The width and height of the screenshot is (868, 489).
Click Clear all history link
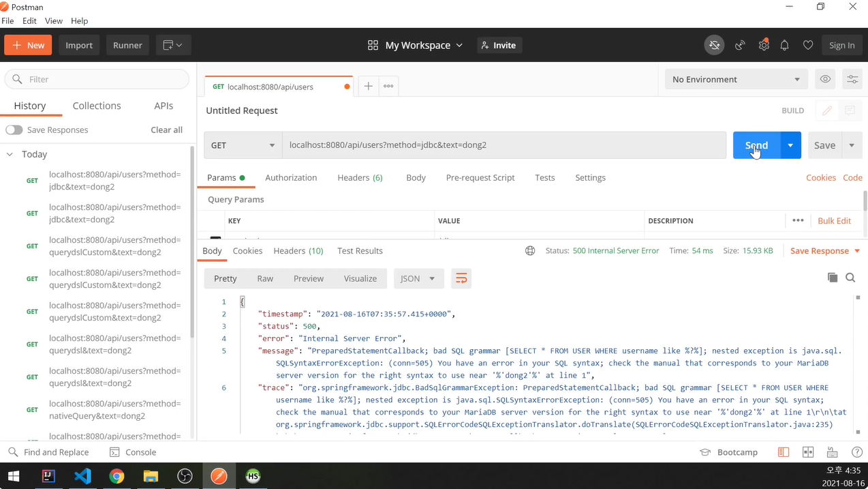tap(166, 130)
